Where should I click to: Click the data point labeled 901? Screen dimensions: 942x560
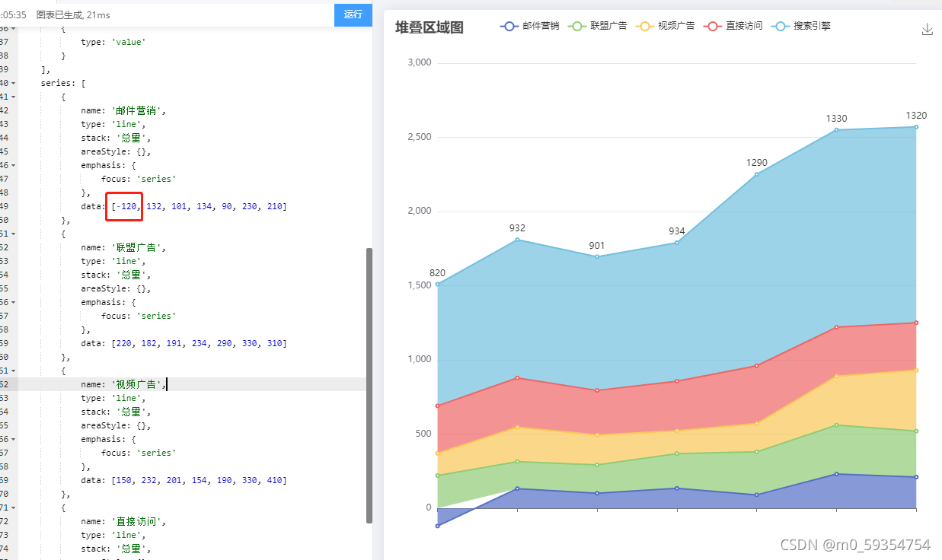(597, 256)
